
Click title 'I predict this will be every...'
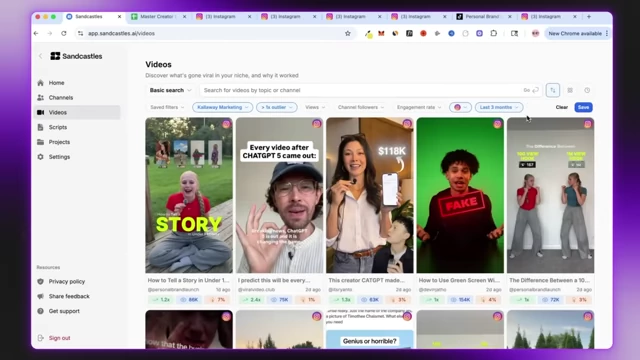[x=274, y=280]
